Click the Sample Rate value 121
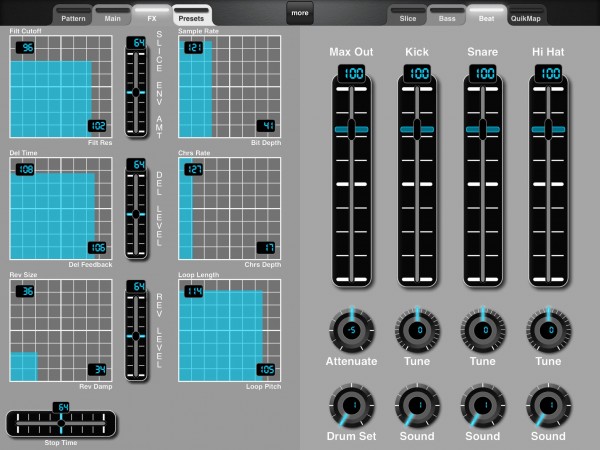The height and width of the screenshot is (450, 600). 194,47
